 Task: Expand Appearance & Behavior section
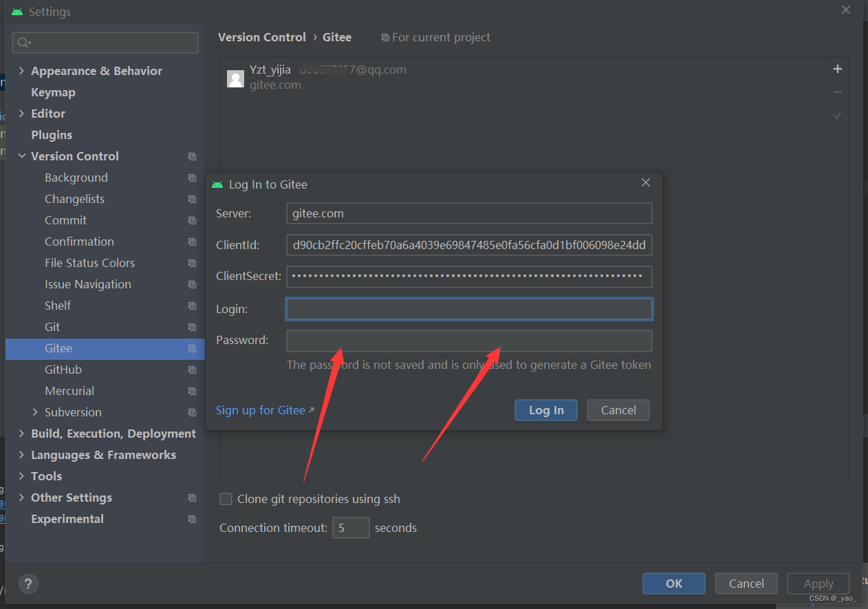[x=21, y=71]
